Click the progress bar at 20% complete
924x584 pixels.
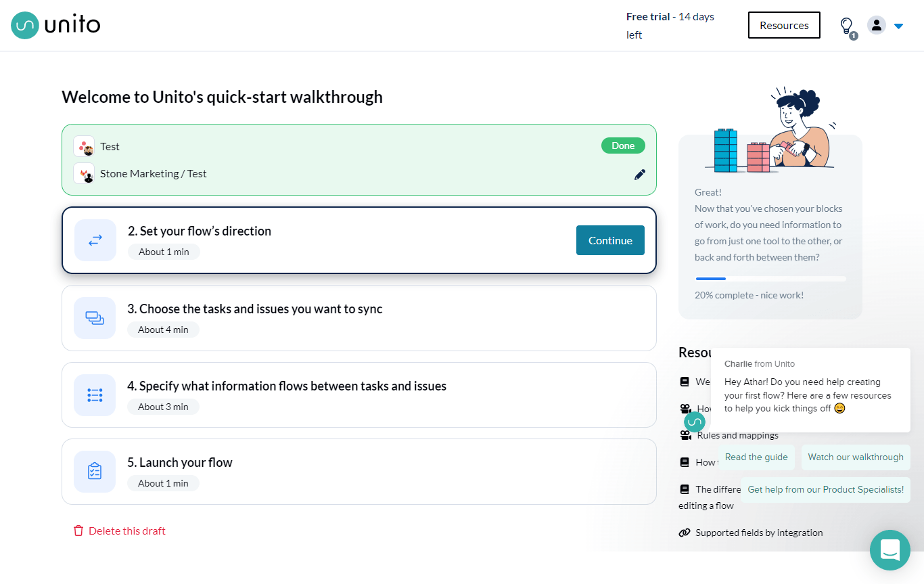tap(770, 279)
